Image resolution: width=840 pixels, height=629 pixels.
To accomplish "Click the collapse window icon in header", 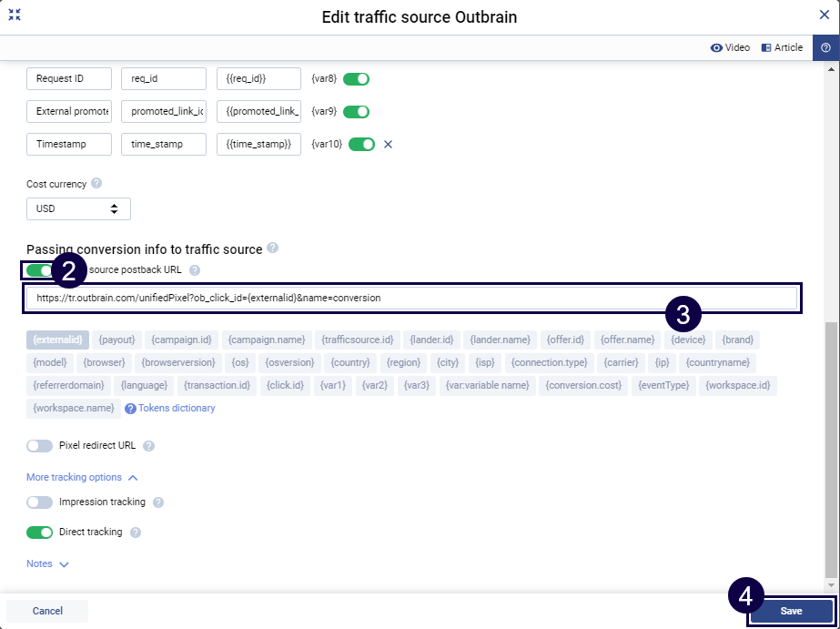I will tap(15, 15).
